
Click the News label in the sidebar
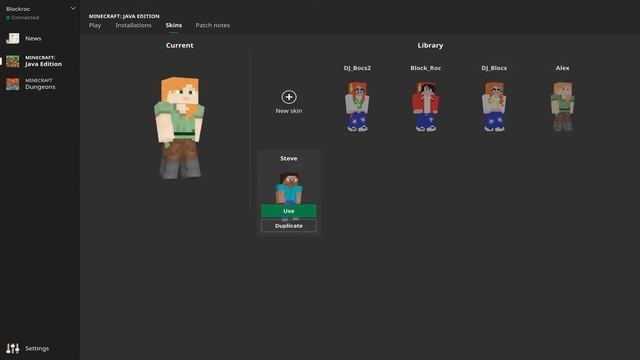point(33,38)
